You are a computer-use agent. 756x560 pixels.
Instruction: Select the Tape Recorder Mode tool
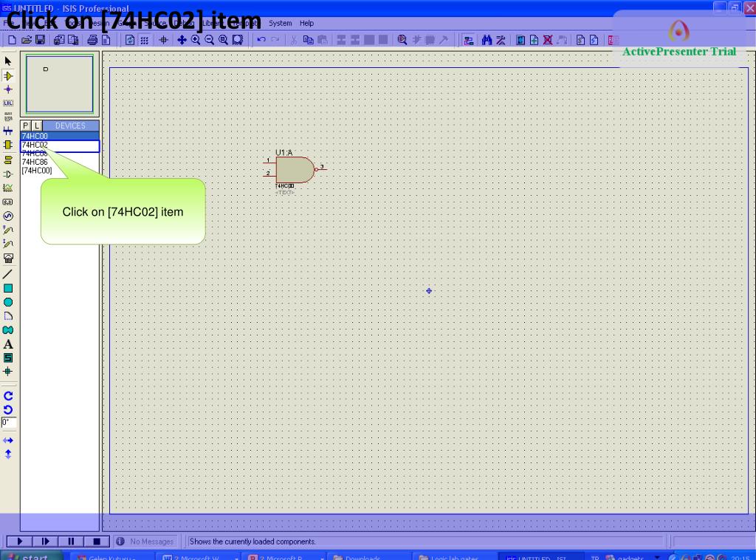[x=7, y=202]
